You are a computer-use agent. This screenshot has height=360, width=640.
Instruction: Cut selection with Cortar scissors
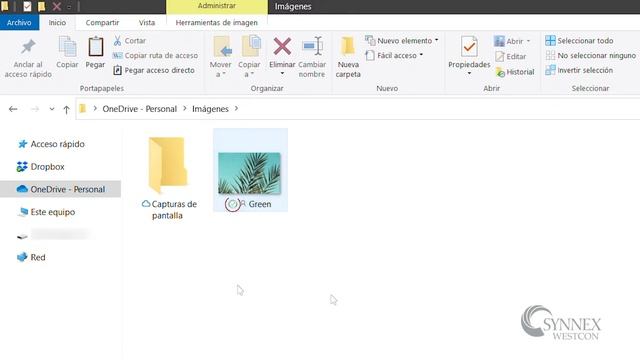coord(129,41)
